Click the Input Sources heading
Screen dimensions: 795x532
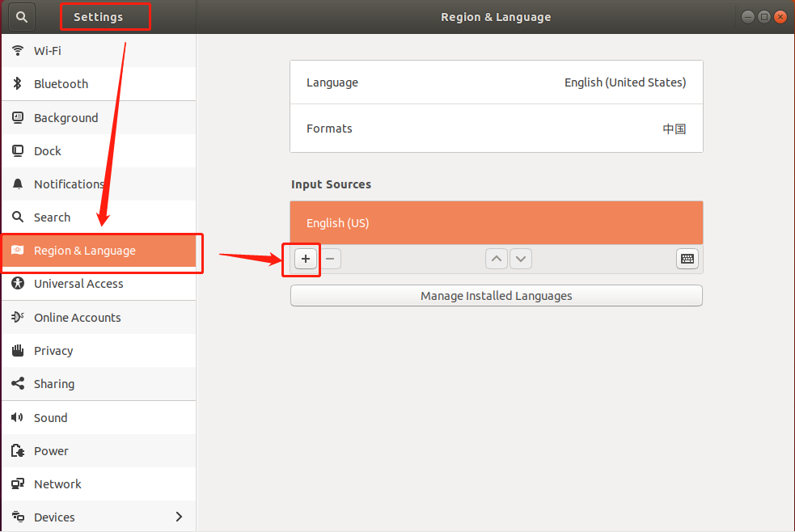pos(331,184)
